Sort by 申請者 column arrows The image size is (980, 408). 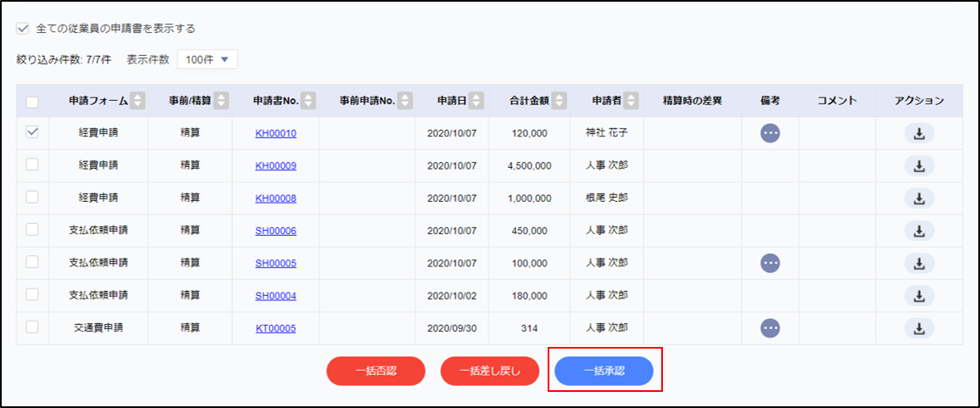pos(632,101)
